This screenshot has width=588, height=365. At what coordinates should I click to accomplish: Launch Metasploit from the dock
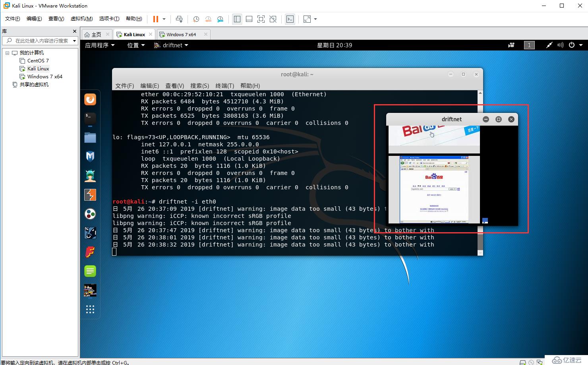tap(90, 156)
